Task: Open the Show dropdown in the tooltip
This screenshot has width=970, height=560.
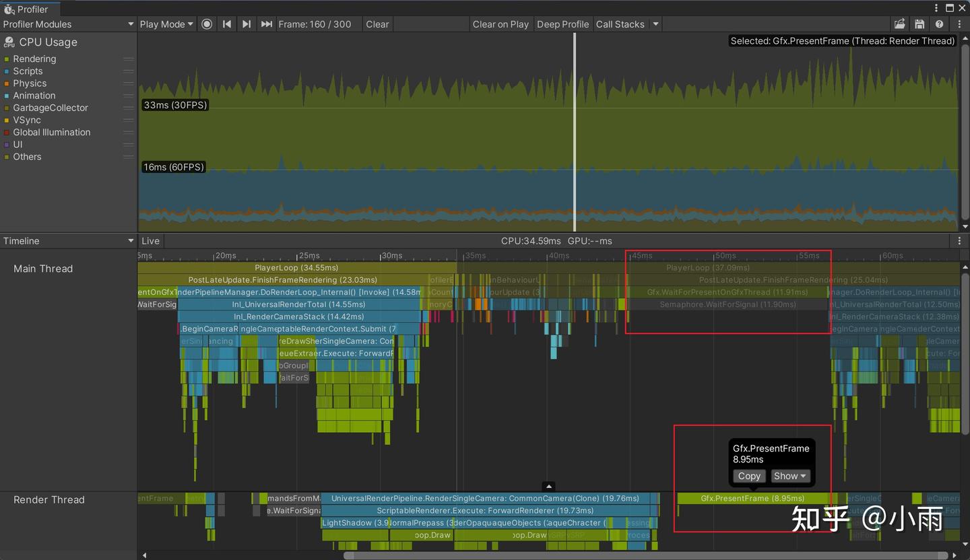Action: pos(789,476)
